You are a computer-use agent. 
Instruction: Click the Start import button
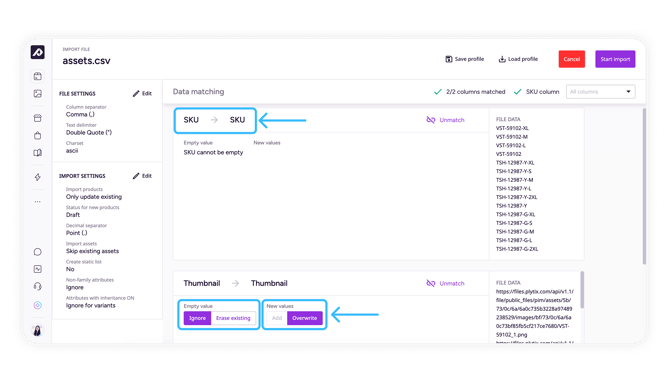coord(615,59)
